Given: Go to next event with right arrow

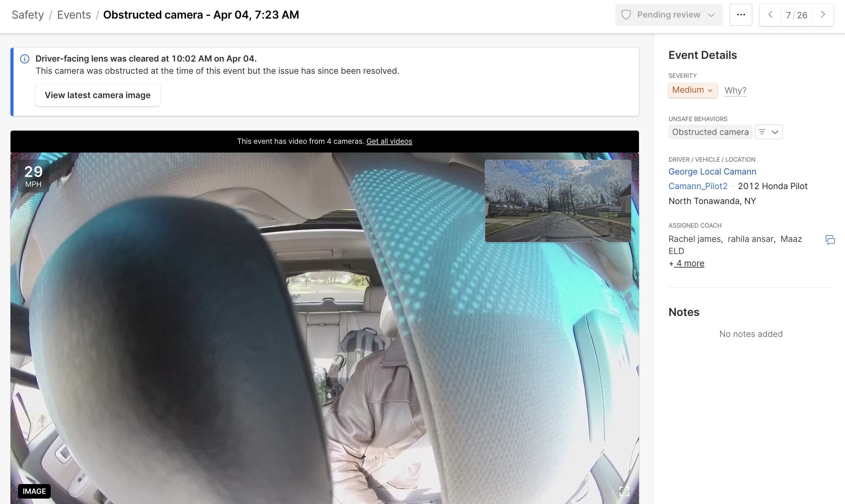Looking at the screenshot, I should pyautogui.click(x=823, y=15).
